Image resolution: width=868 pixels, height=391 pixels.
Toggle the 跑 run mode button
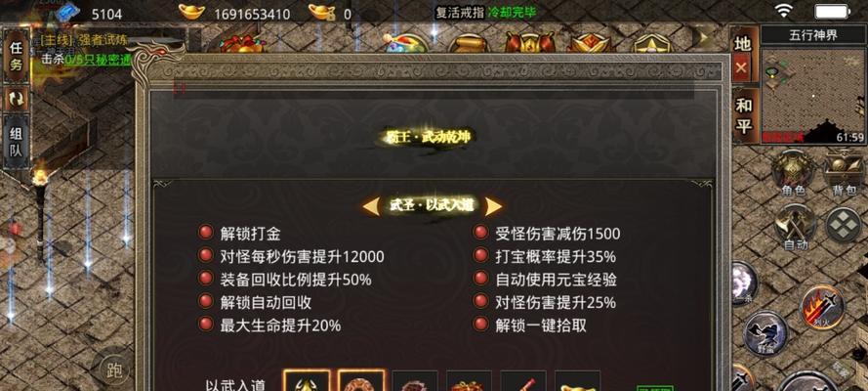(x=113, y=369)
